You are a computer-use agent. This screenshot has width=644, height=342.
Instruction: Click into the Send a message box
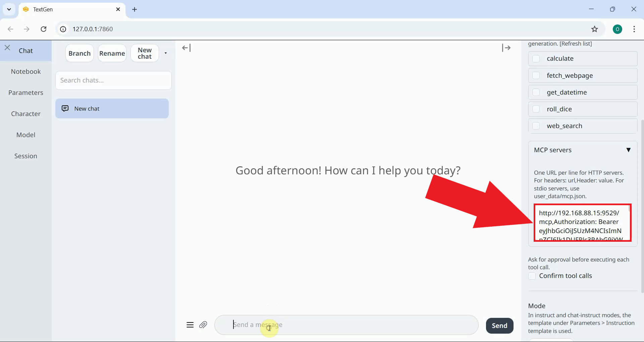tap(346, 325)
